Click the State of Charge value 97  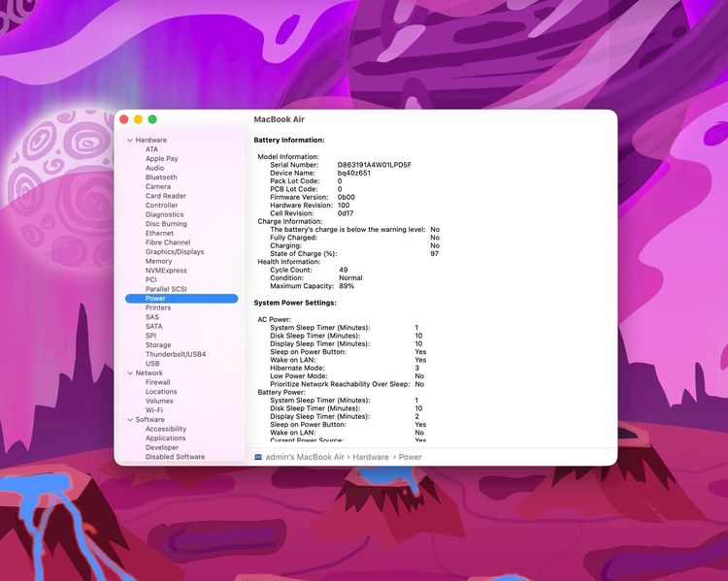(434, 254)
